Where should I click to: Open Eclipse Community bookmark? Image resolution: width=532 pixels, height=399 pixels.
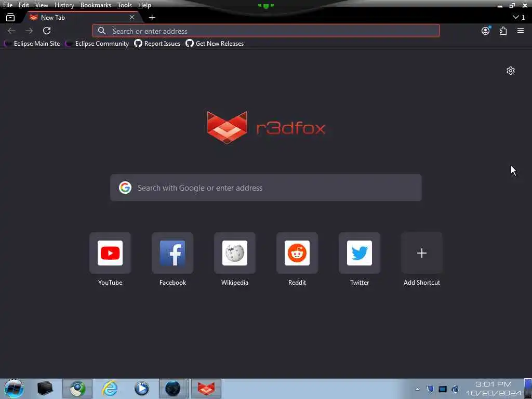(97, 44)
